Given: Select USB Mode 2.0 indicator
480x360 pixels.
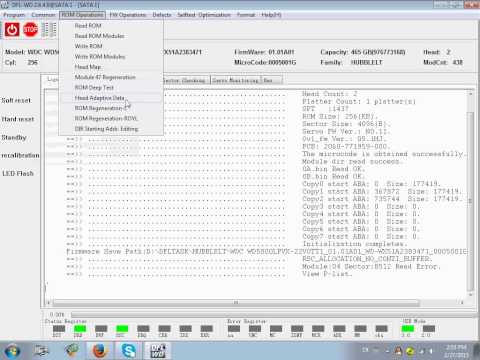Looking at the screenshot, I should coord(428,329).
